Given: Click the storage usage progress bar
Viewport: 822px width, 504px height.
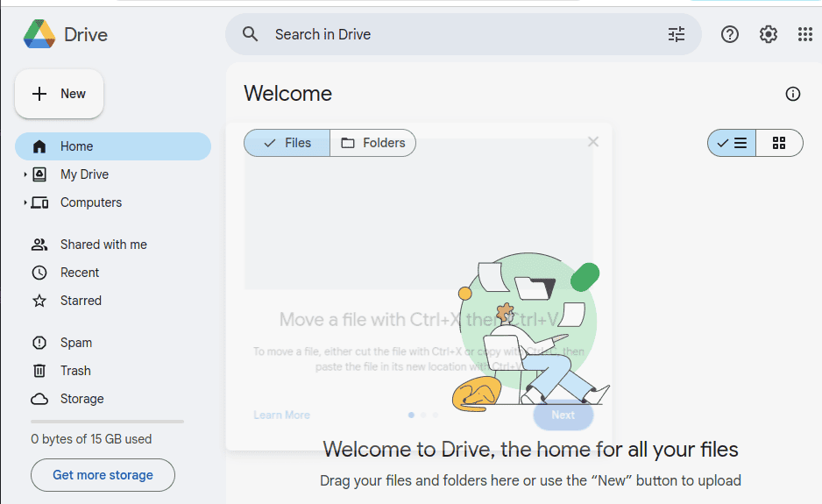Looking at the screenshot, I should 108,421.
